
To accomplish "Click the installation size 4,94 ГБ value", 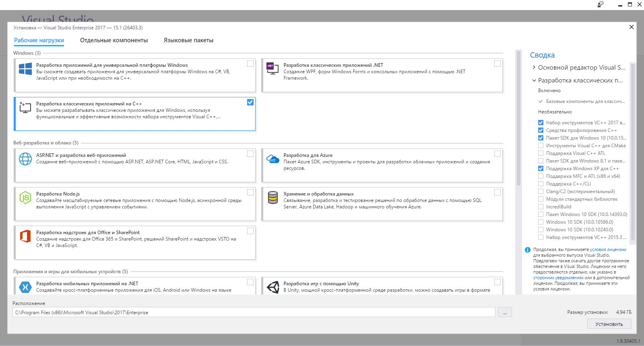I will coord(623,312).
